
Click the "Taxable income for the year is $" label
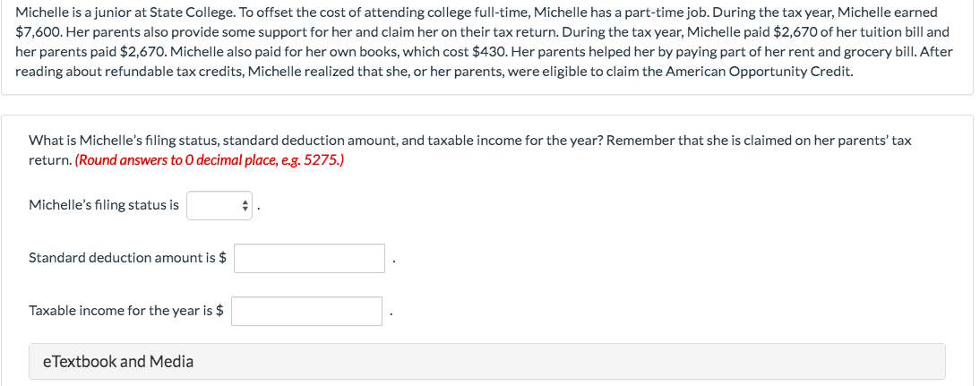(x=125, y=311)
